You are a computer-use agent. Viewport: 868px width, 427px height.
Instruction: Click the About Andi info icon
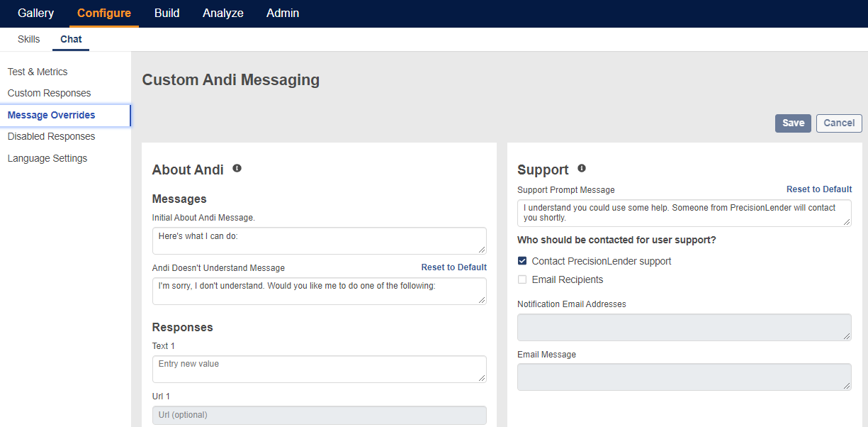(x=237, y=168)
